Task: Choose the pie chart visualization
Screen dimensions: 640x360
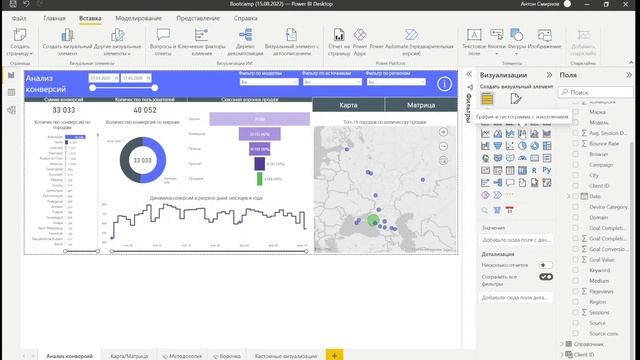Action: pyautogui.click(x=522, y=146)
